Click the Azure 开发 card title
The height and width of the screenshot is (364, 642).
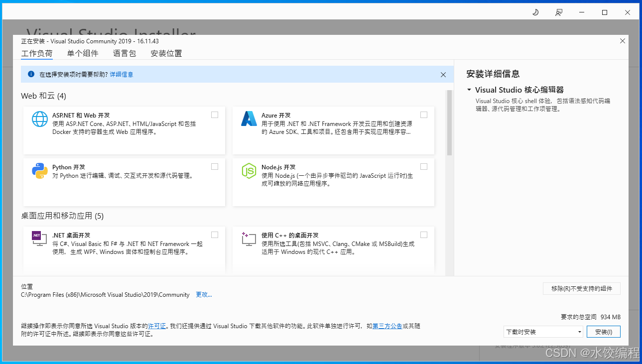point(276,115)
